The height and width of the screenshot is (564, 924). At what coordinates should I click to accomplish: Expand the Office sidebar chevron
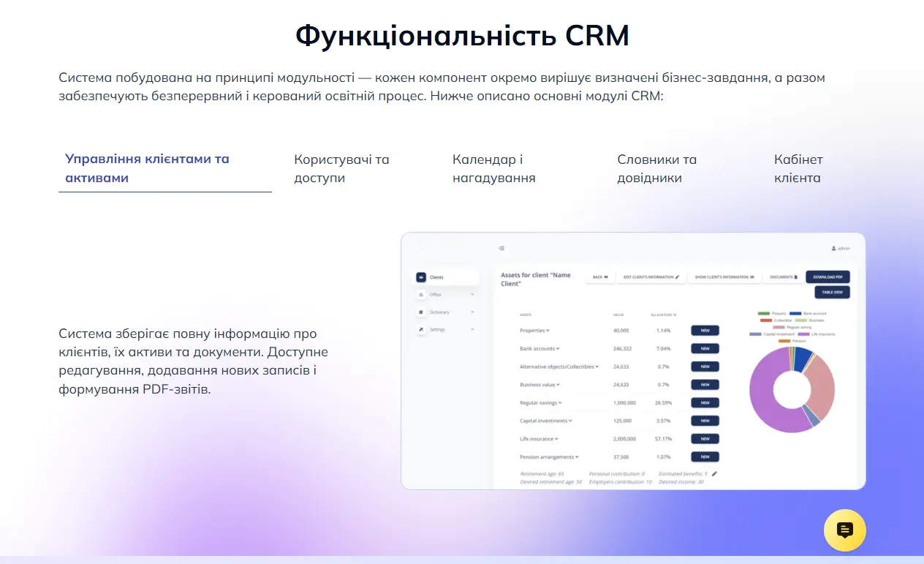coord(473,295)
